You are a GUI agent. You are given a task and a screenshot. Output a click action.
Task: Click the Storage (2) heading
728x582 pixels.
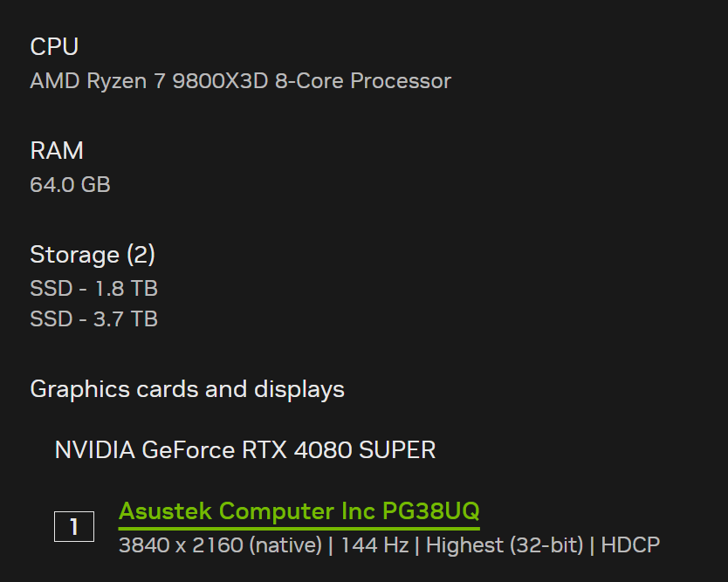click(x=92, y=255)
